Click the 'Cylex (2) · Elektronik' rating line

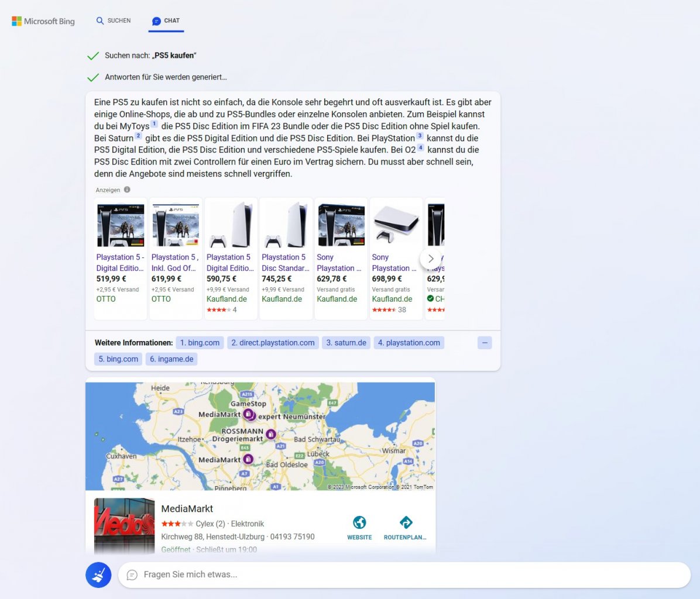pyautogui.click(x=212, y=524)
